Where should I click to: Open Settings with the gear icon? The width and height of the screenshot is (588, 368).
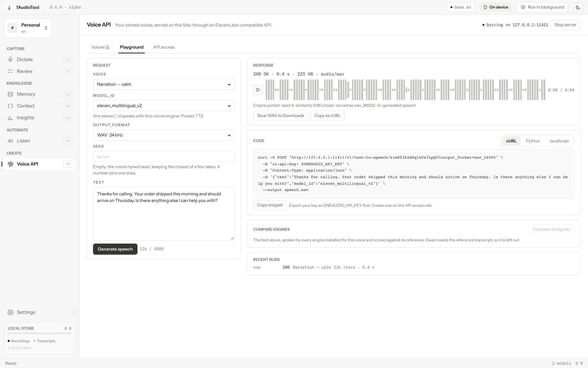pos(39,312)
